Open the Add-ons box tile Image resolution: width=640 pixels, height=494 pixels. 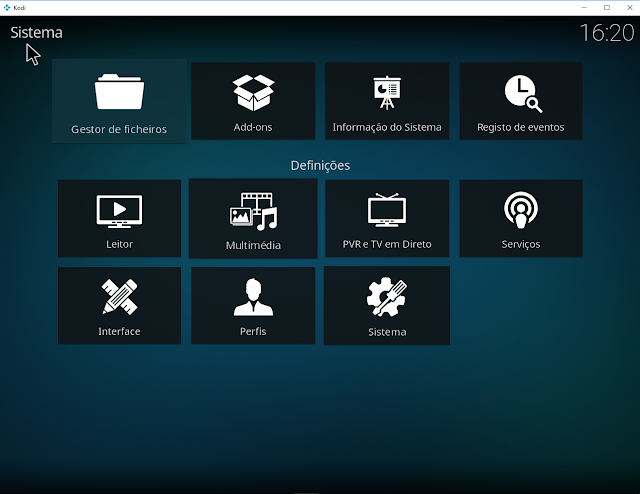[253, 101]
